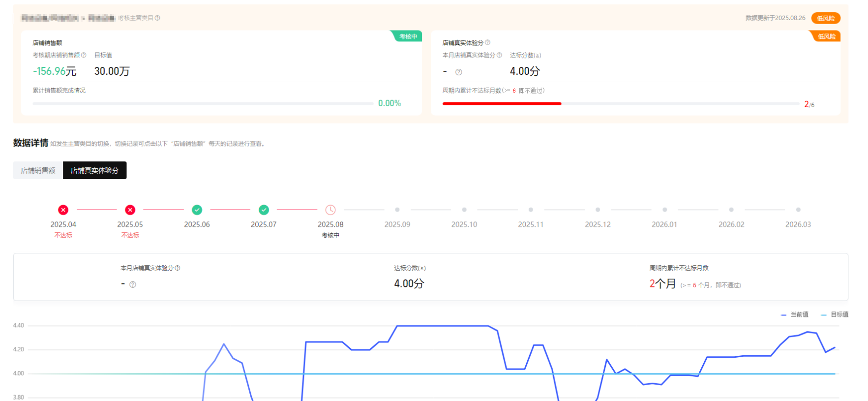Click help icon beside top 店铺真实体验分 title
Viewport: 868px width, 401px height.
click(487, 43)
